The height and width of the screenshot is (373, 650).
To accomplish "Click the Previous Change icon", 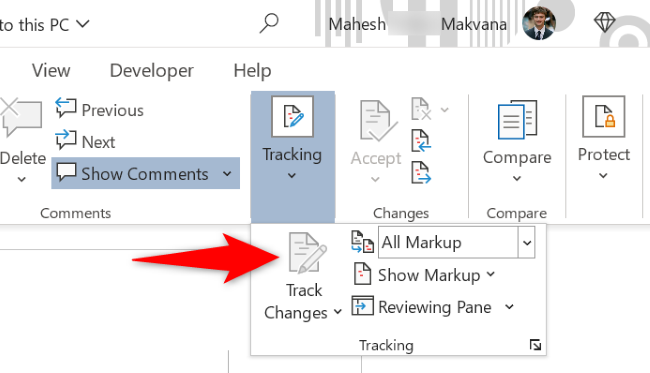I will [421, 141].
